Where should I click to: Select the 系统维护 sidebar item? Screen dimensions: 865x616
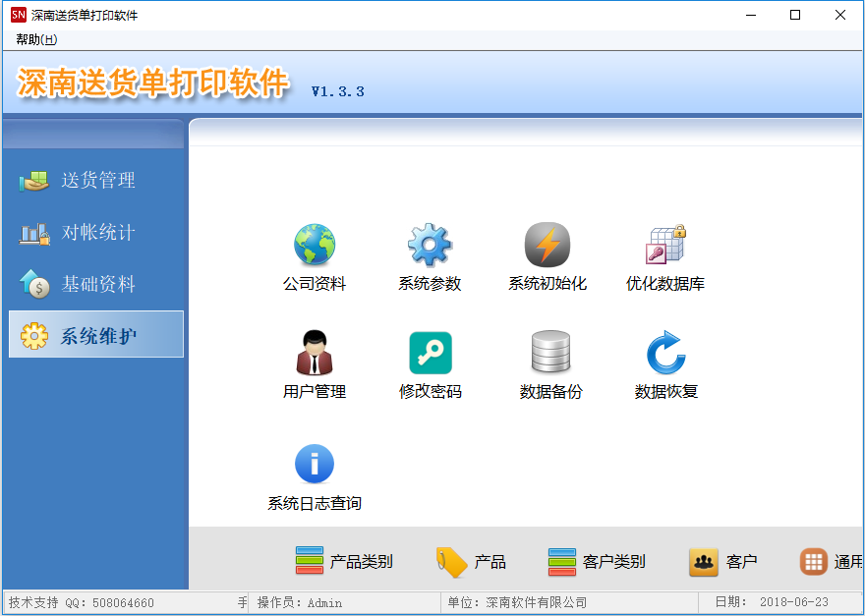(x=96, y=336)
